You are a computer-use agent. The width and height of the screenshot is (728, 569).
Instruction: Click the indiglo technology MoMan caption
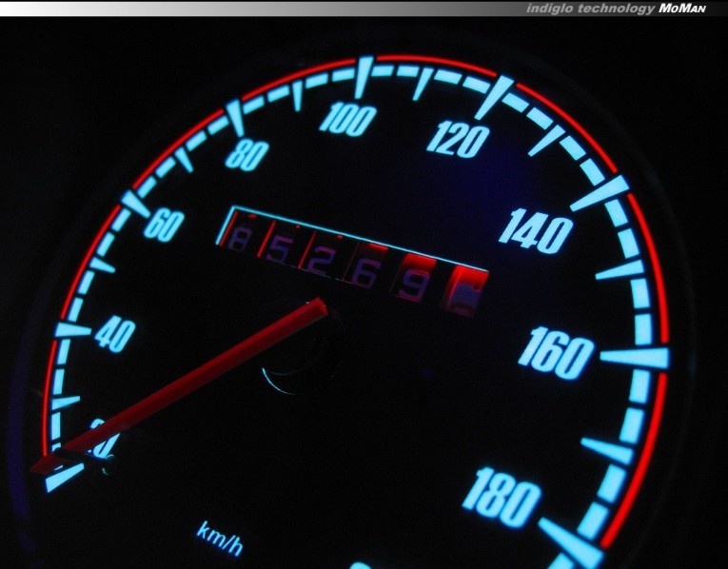click(x=616, y=9)
